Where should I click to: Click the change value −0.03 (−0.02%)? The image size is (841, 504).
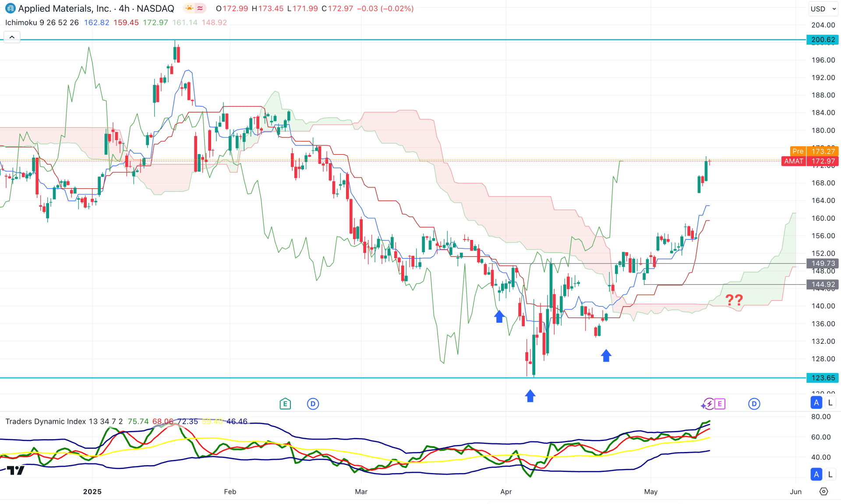click(x=385, y=8)
